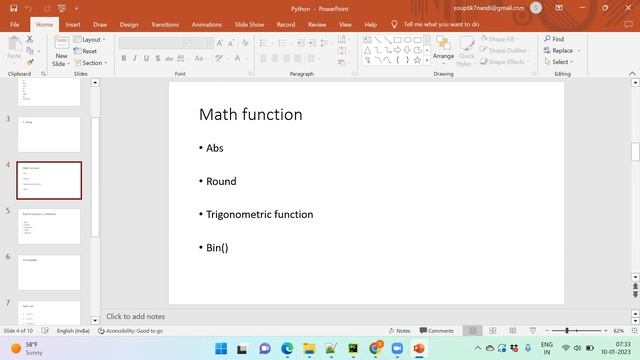Open Ribbon Display Options icon in title bar

tap(559, 8)
